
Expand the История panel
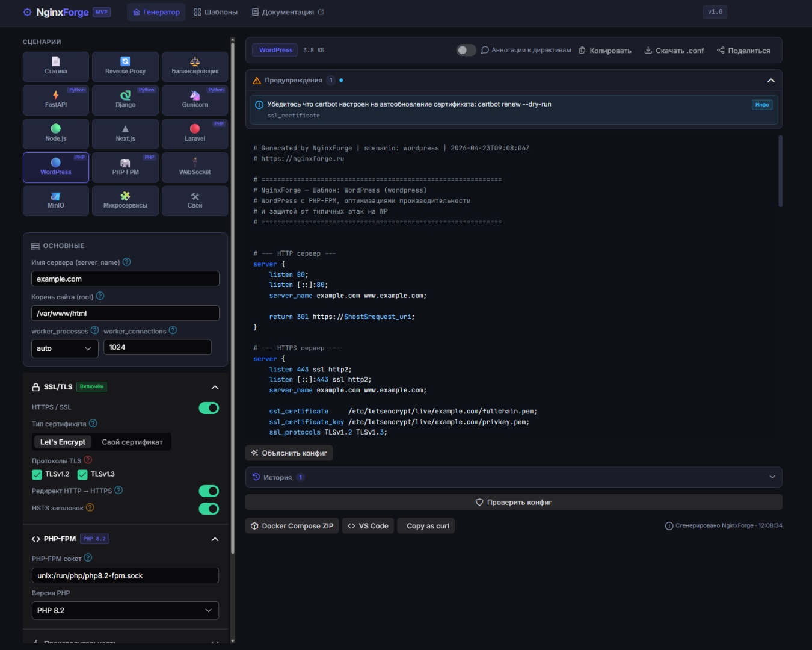(772, 477)
